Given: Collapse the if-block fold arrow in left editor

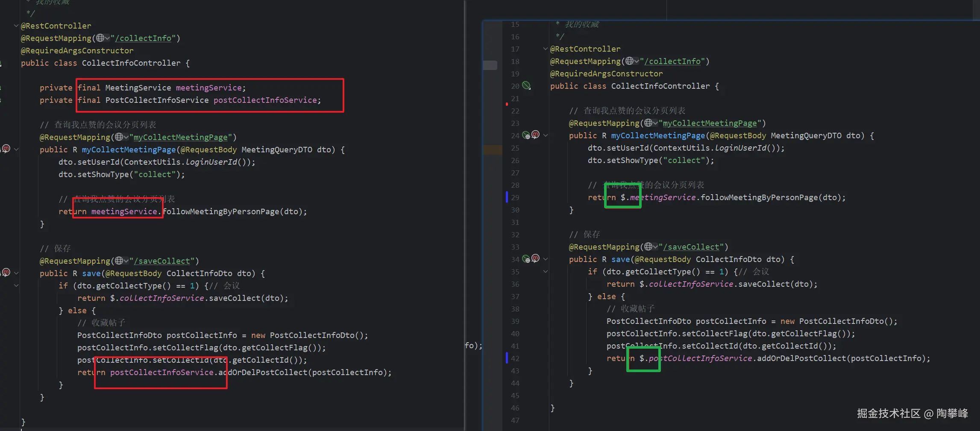Looking at the screenshot, I should tap(16, 285).
